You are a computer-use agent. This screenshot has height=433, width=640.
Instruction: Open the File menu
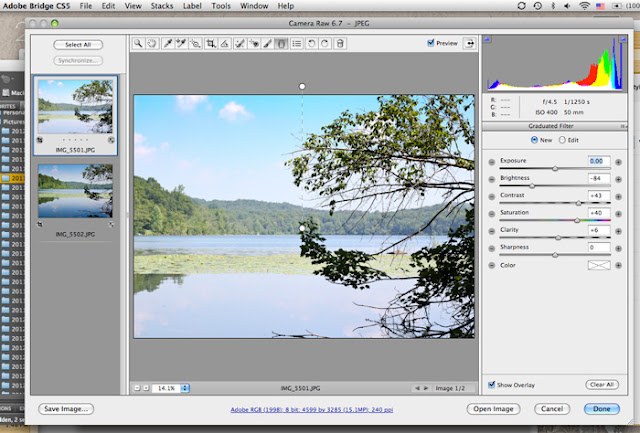pyautogui.click(x=86, y=6)
